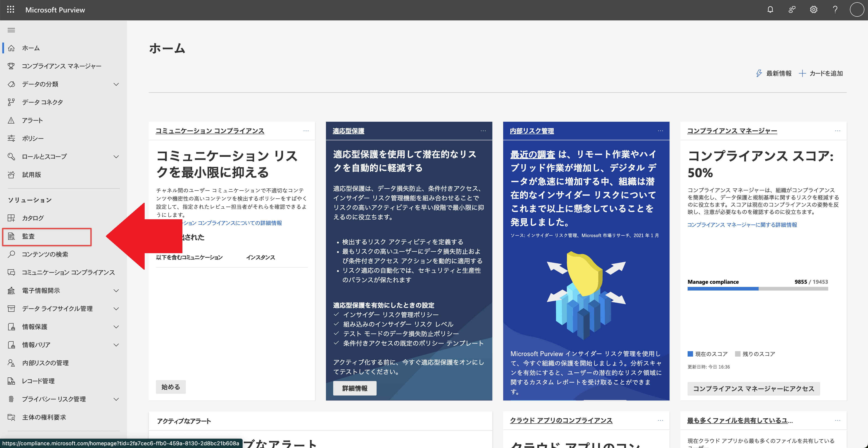Open the account profile circle
Screen dimensions: 868x448
[x=856, y=10]
